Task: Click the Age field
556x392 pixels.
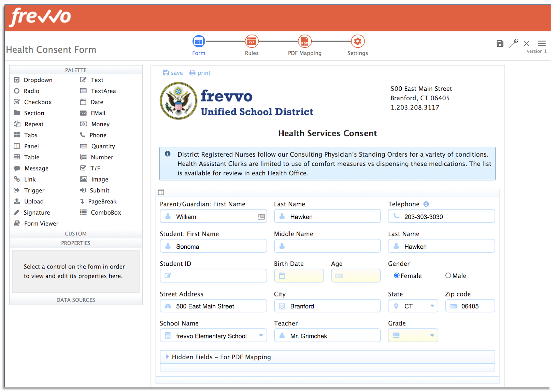Action: [356, 276]
